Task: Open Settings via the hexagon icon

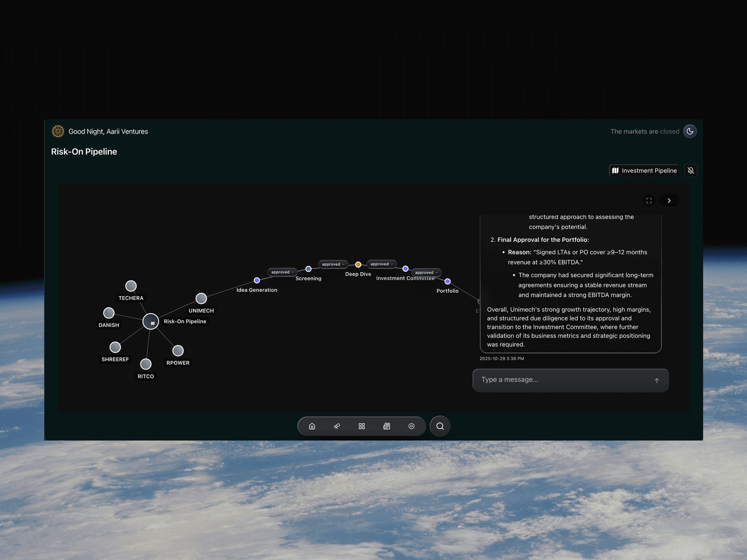Action: 411,426
